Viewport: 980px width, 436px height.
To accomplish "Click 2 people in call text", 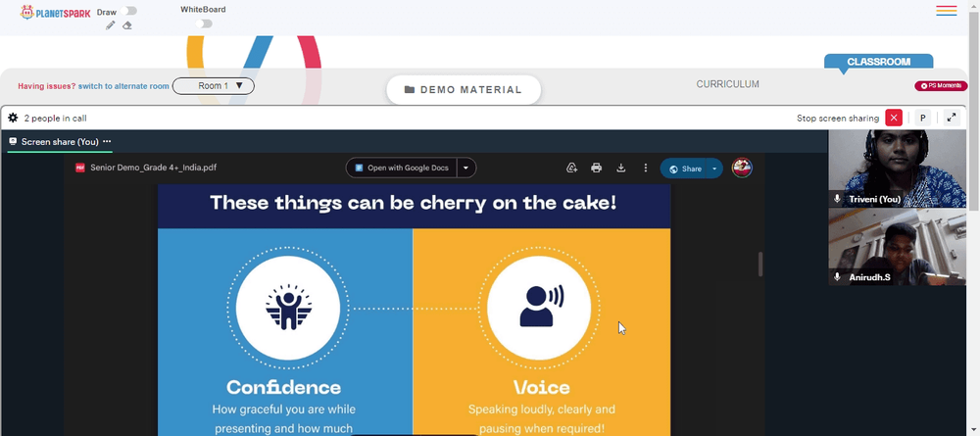I will coord(55,118).
